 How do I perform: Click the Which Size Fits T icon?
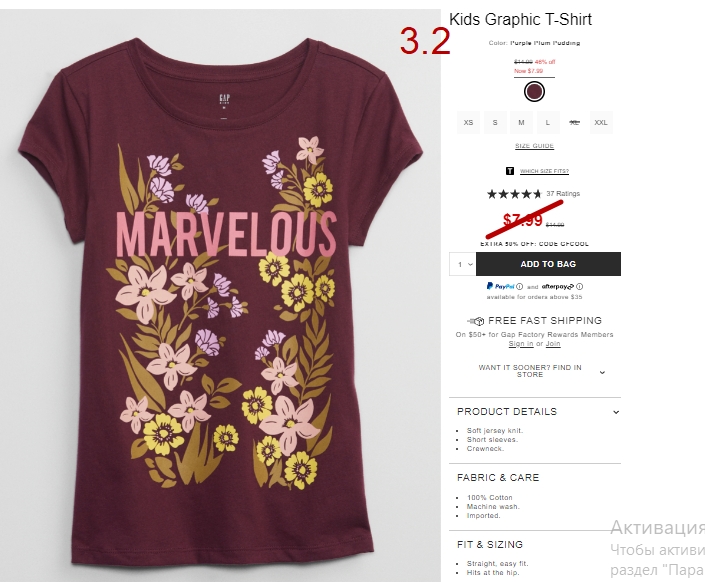pyautogui.click(x=509, y=171)
